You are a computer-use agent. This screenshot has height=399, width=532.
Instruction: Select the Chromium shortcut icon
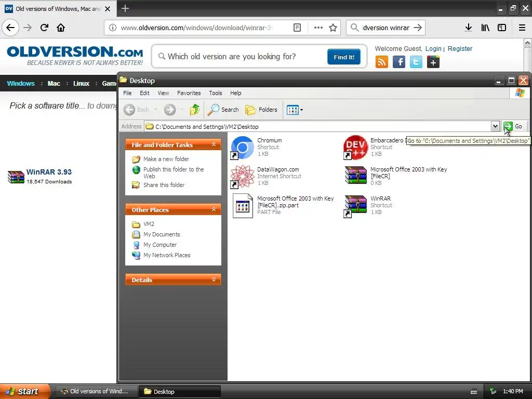pos(242,148)
